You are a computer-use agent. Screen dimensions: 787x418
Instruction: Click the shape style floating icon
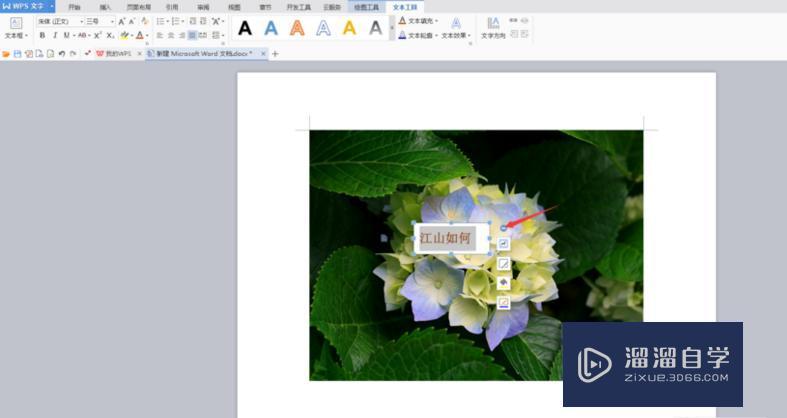[503, 263]
